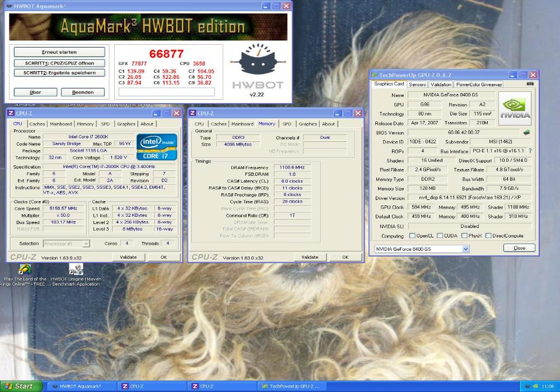Minimize the GPU-Z window
Screen dimensions: 560x392
(513, 75)
